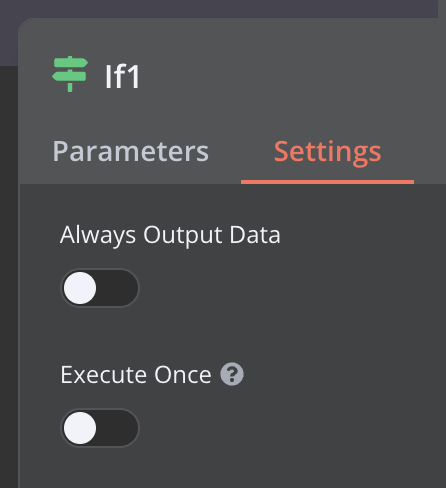The height and width of the screenshot is (488, 446).
Task: Click the white knob of Always Output Data switch
Action: click(80, 288)
